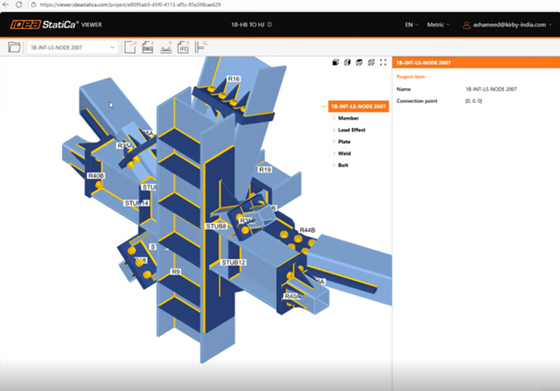Click the weld export icon
Screen dimensions: 560x391
click(x=166, y=47)
